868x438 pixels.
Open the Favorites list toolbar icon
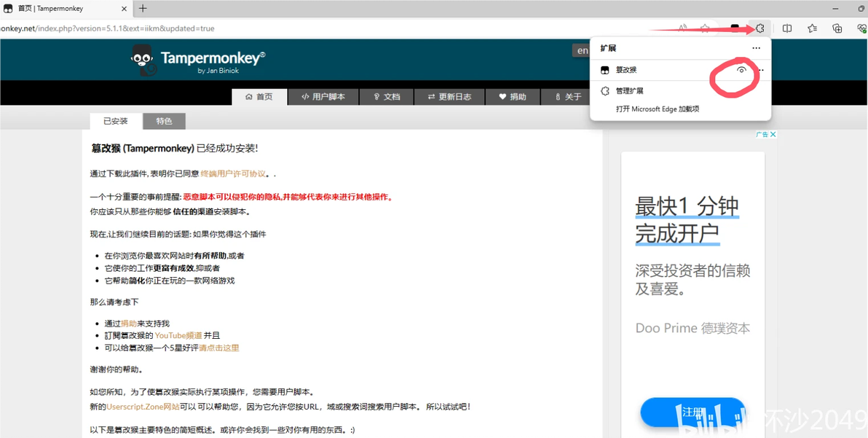(x=812, y=28)
